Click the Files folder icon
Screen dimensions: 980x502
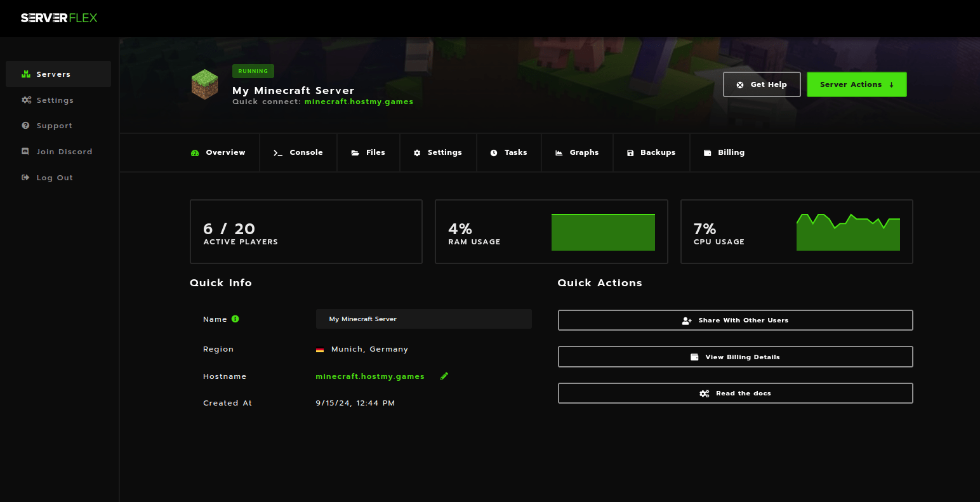(x=355, y=153)
